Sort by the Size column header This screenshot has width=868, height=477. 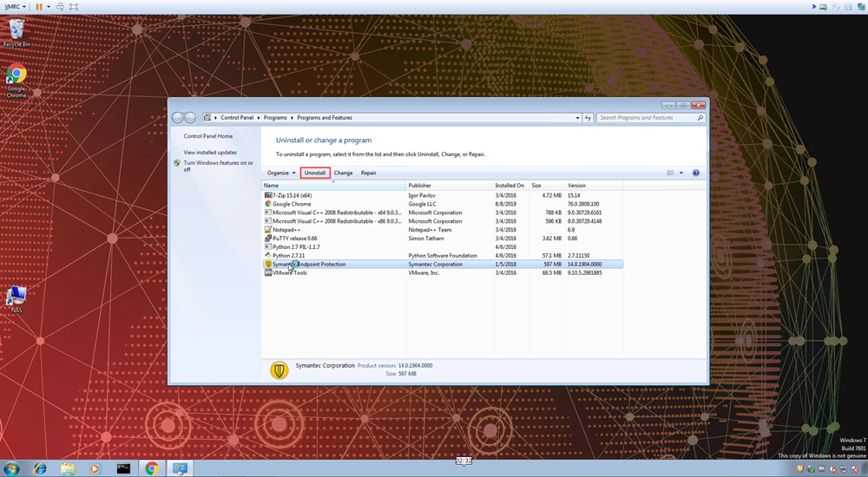546,186
